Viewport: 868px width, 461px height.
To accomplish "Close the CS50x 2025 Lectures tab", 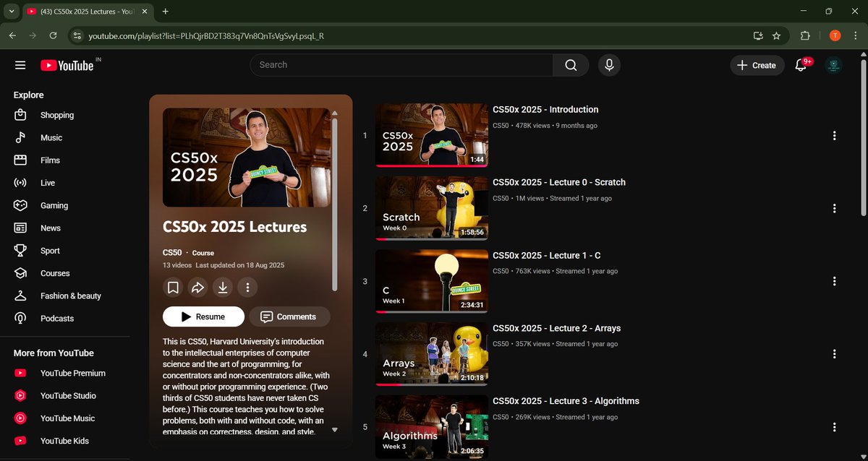I will [144, 12].
